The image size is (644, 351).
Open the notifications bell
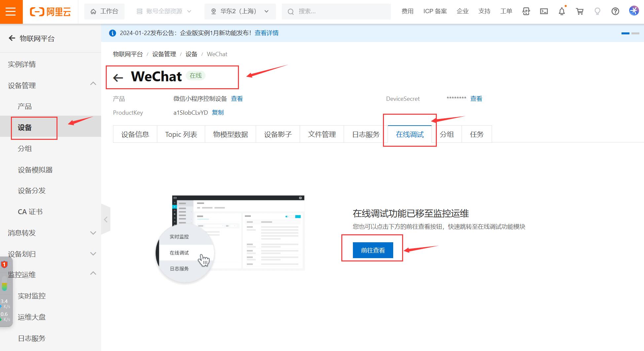tap(562, 12)
